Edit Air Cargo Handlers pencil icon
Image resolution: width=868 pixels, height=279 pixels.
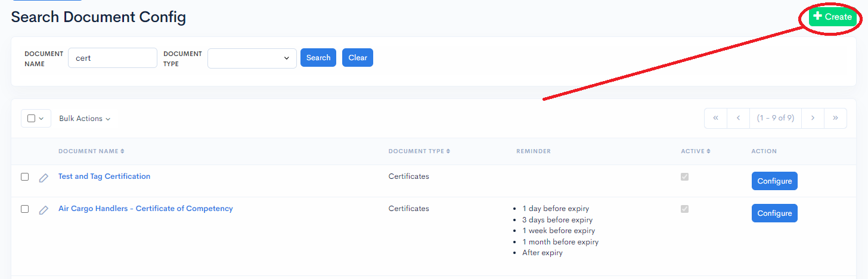pyautogui.click(x=44, y=210)
